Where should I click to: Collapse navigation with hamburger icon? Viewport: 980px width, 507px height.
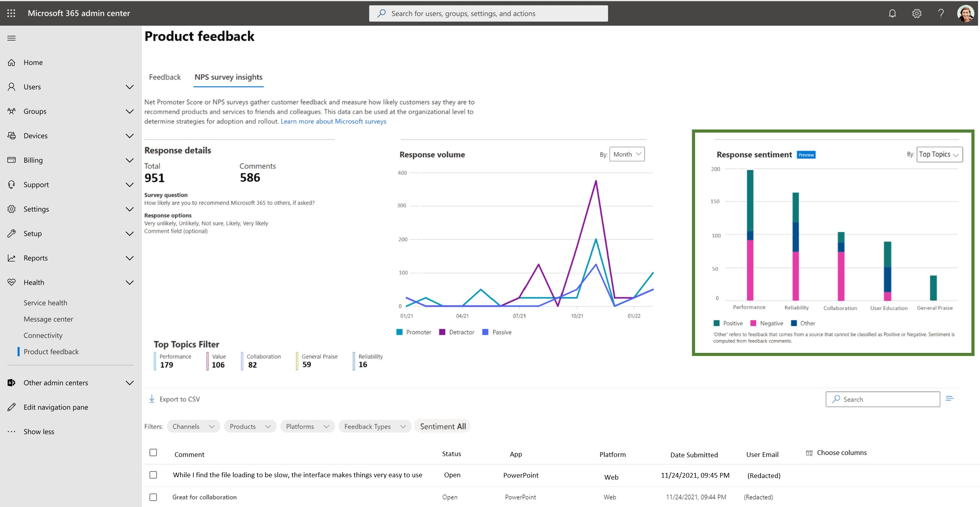tap(11, 38)
